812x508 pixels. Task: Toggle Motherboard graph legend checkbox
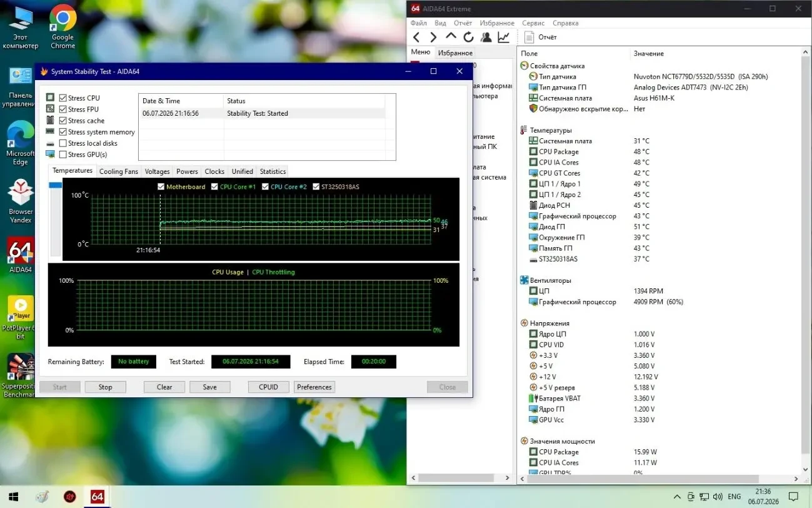point(161,186)
